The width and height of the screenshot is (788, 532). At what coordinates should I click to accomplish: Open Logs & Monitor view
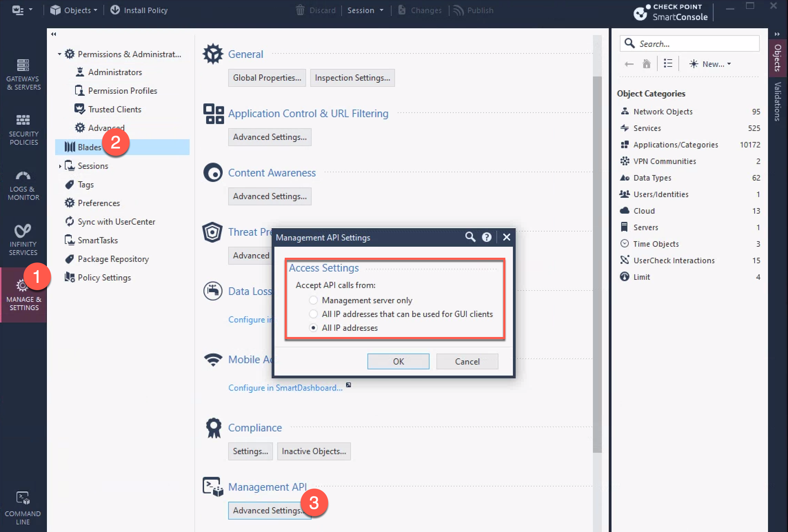(x=23, y=185)
